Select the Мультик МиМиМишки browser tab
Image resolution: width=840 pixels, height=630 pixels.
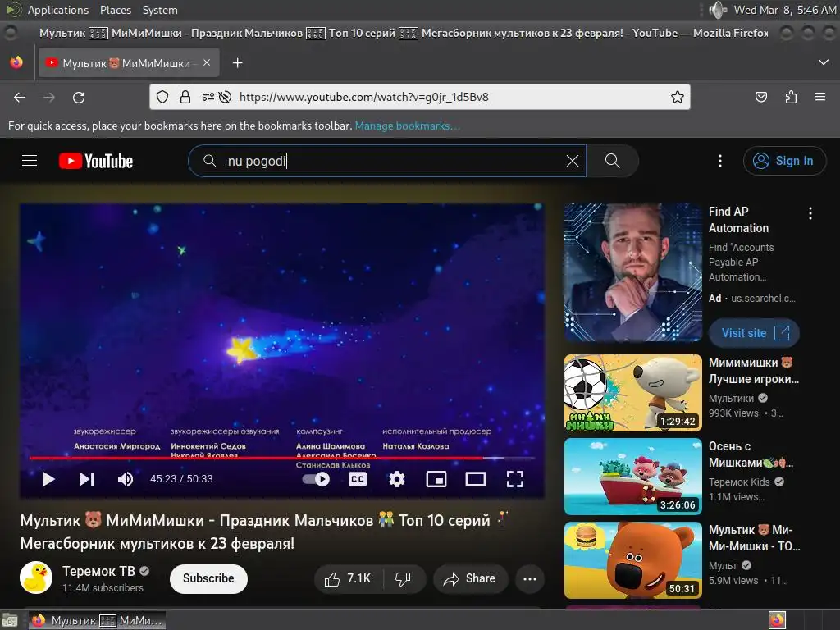point(128,63)
